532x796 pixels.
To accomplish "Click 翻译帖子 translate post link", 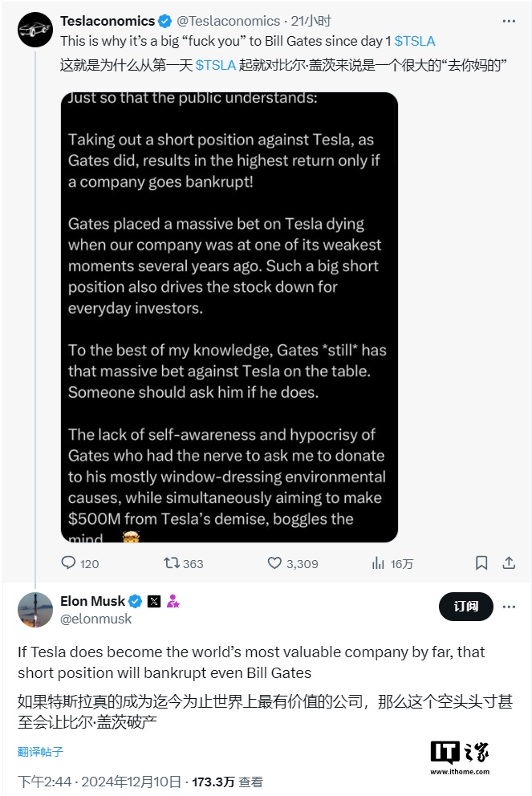I will click(x=40, y=752).
